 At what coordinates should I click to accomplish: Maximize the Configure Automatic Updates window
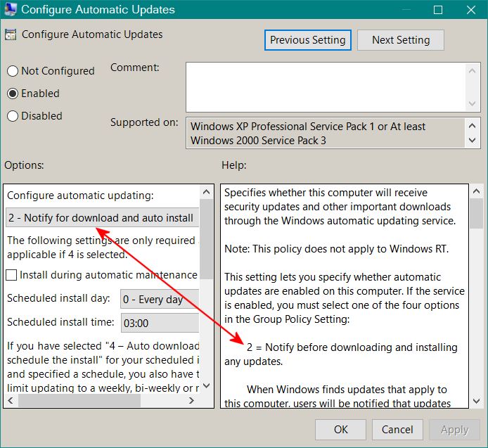pos(438,10)
